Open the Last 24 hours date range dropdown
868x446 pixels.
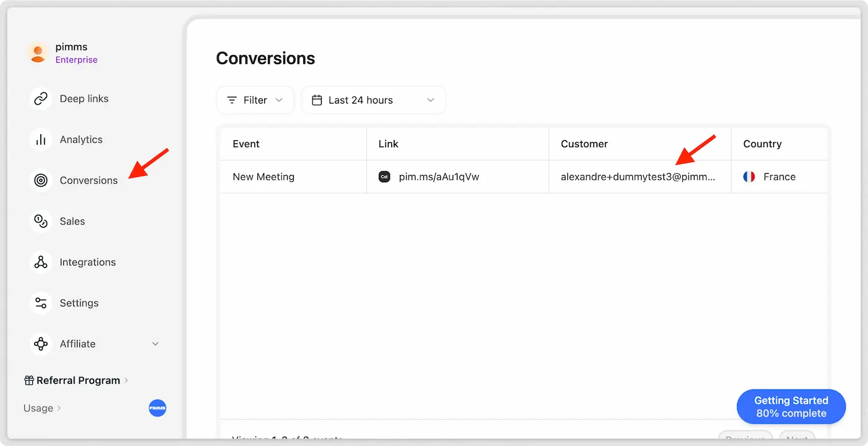tap(373, 100)
